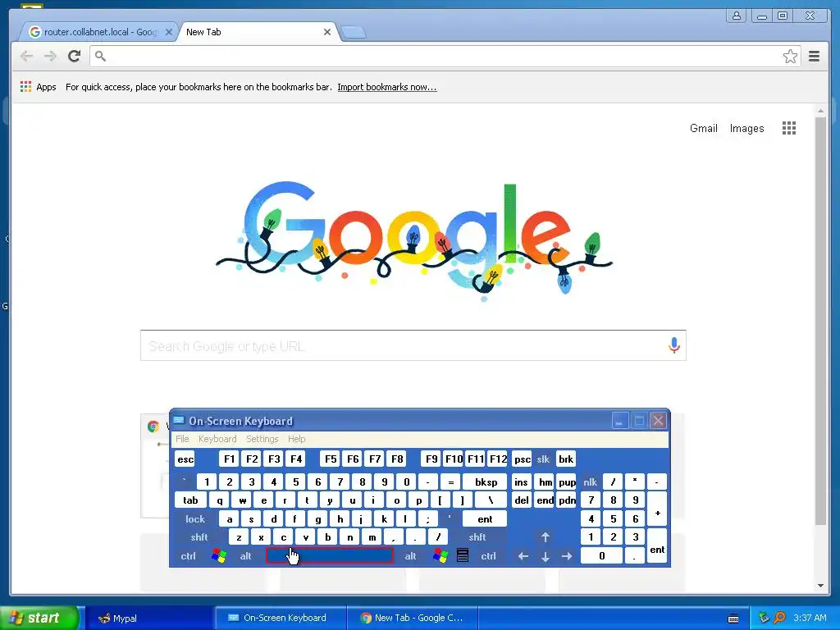Click Import bookmarks now link
840x630 pixels.
click(387, 87)
